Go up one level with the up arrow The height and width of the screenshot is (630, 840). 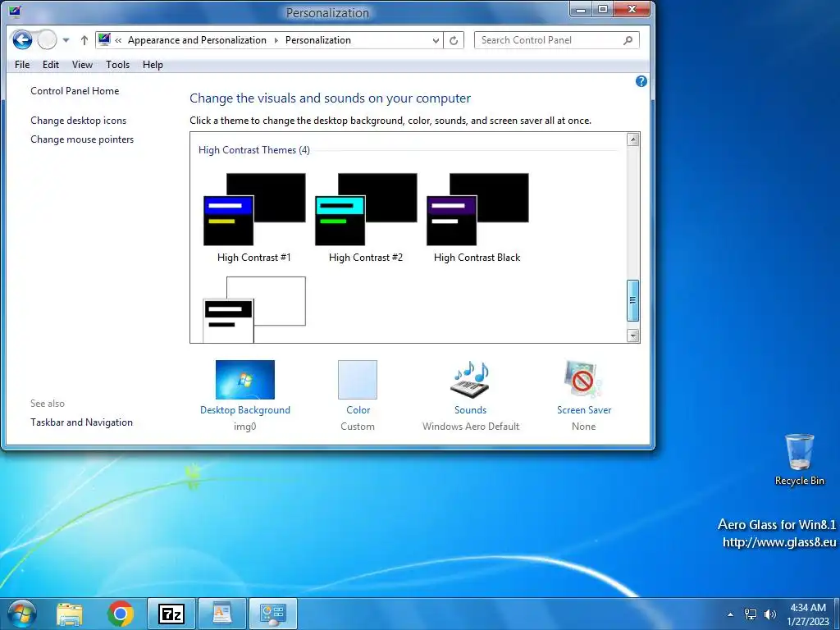click(x=84, y=40)
